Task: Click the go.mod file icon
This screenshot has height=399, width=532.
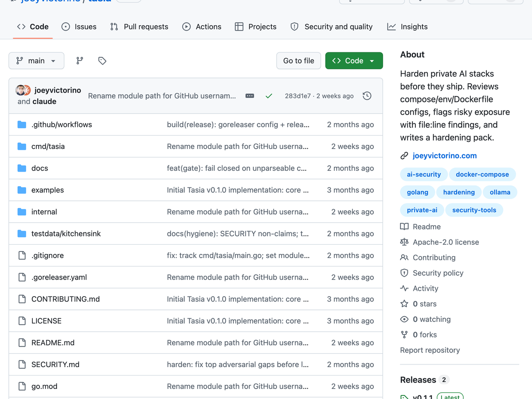Action: (x=22, y=386)
